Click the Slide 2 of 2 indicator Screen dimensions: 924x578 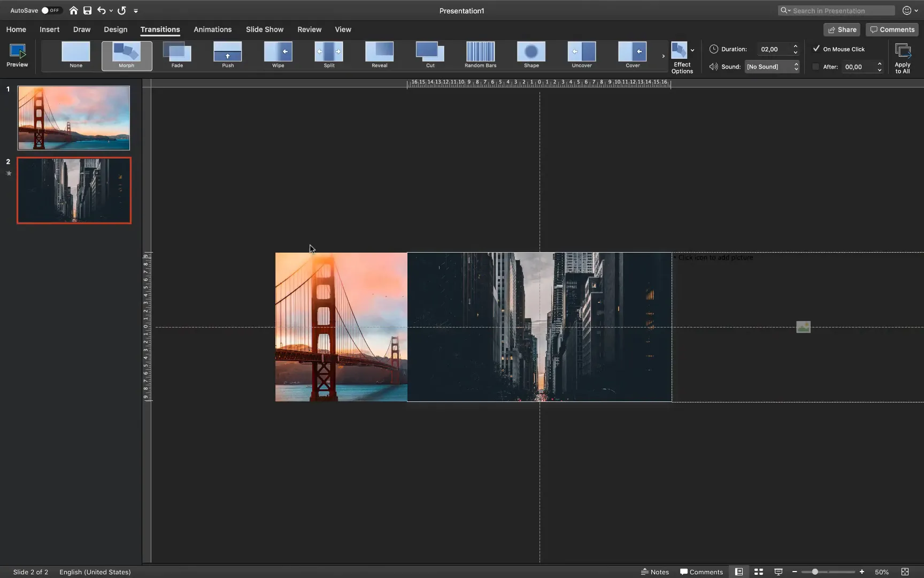click(x=30, y=572)
